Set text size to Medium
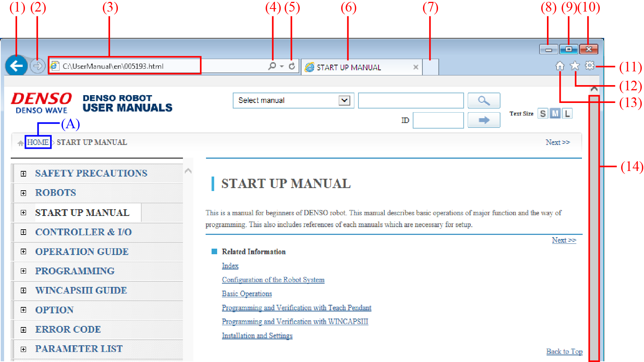This screenshot has height=362, width=644. [555, 114]
